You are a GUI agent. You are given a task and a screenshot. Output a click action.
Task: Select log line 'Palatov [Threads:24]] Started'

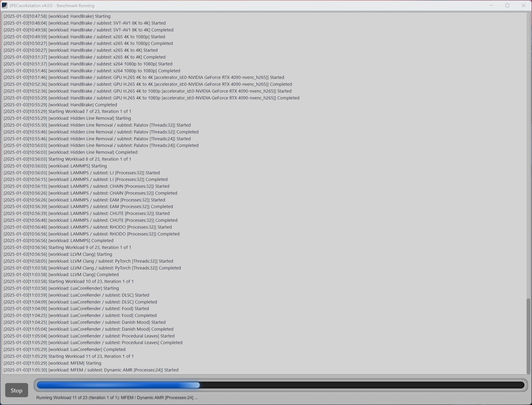coord(97,139)
